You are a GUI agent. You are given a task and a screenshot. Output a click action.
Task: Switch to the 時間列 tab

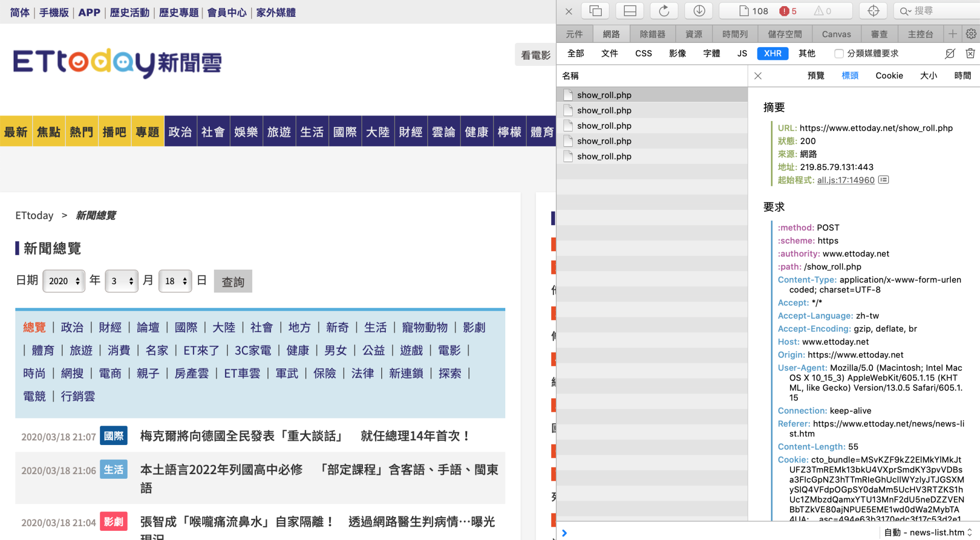(735, 34)
